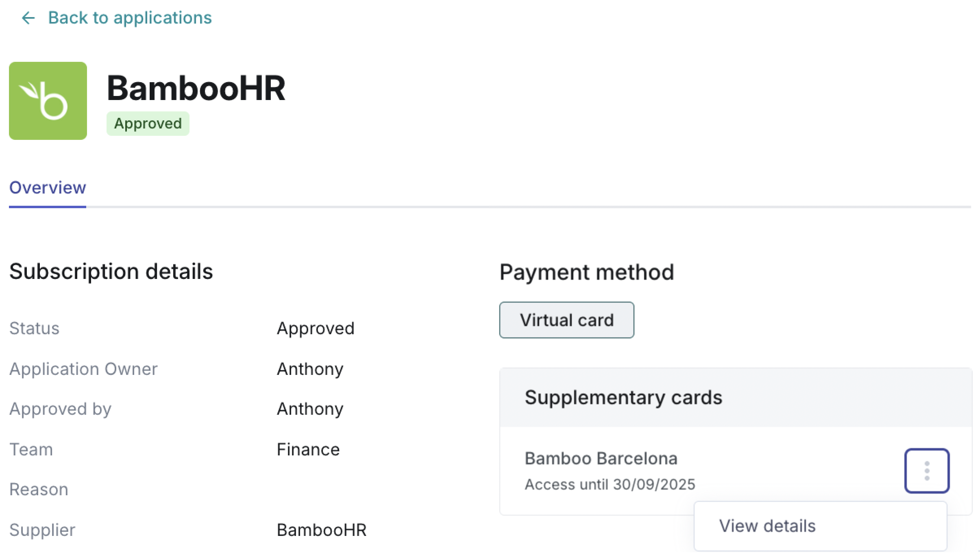Select the Bamboo Barcelona card name
Screen dimensions: 980x553
tap(601, 459)
